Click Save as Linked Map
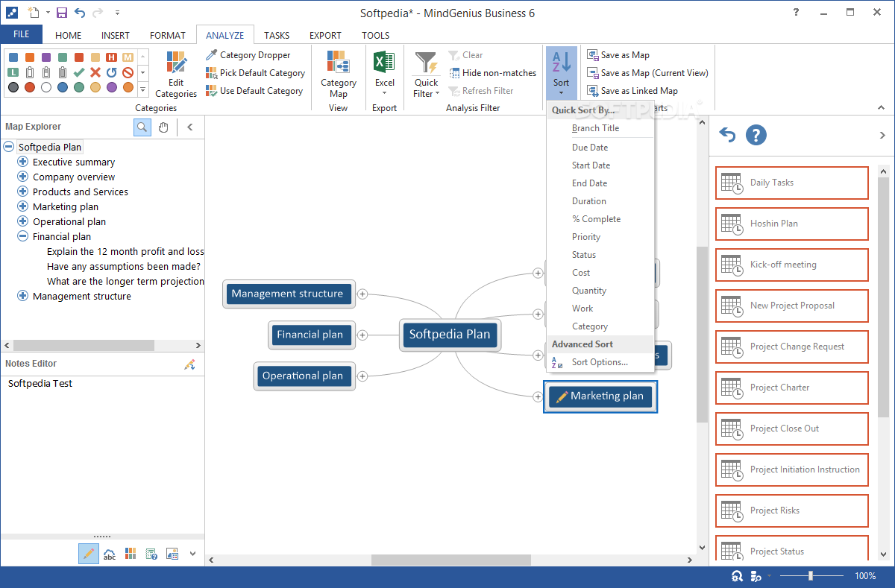895x588 pixels. 632,91
